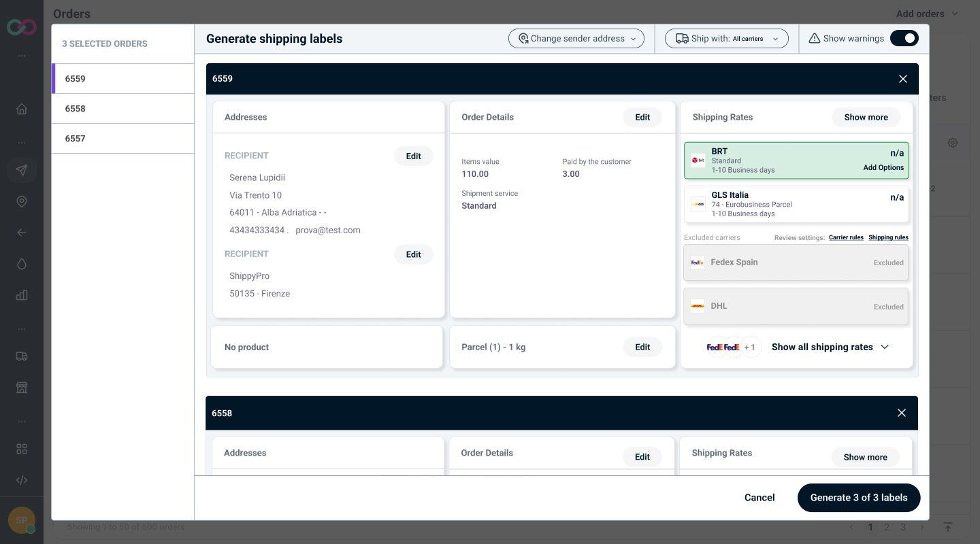Open the paper plane shipping icon in sidebar
Screen dimensions: 980x544
tap(22, 170)
